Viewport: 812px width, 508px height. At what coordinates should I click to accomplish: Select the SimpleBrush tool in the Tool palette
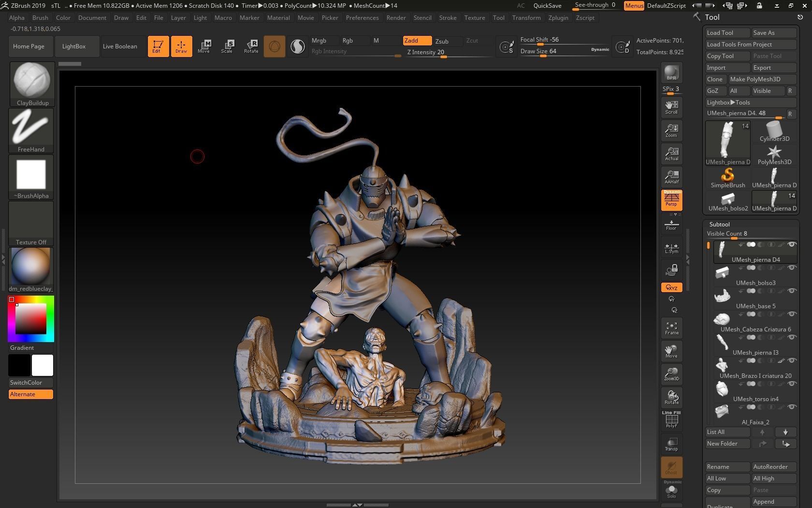click(728, 178)
